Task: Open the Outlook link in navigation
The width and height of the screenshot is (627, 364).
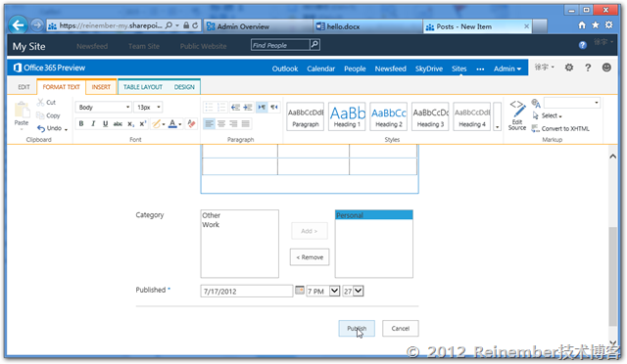Action: [x=285, y=68]
